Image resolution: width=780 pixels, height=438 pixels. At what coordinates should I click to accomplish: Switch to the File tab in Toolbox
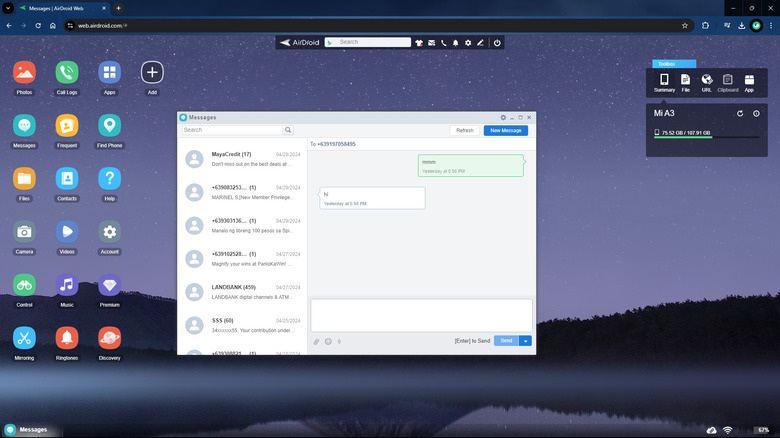685,82
